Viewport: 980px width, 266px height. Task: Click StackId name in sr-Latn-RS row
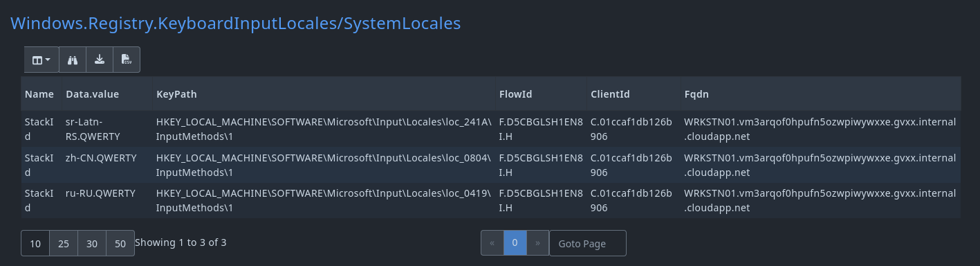pos(41,129)
